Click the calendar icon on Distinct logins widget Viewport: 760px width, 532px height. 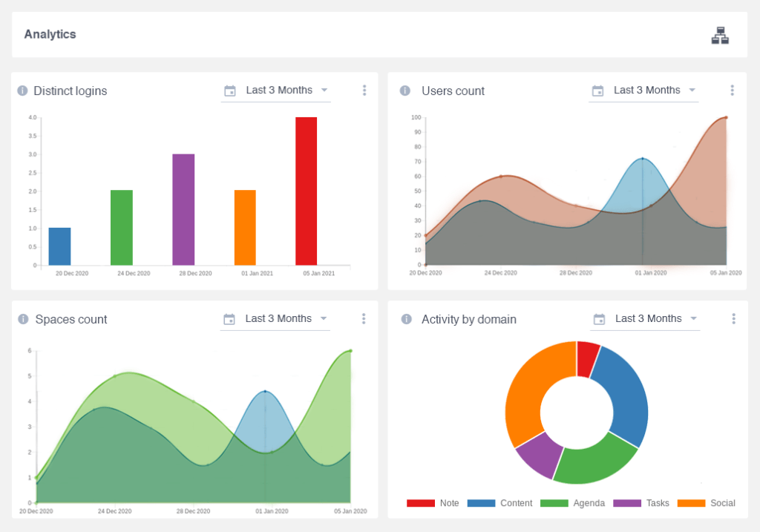coord(229,90)
